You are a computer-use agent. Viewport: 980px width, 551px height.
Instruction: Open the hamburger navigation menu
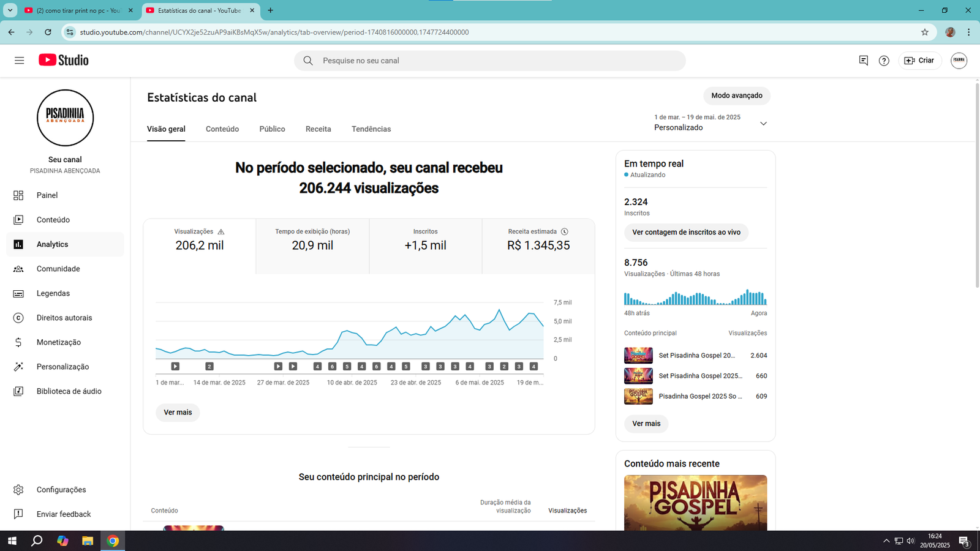tap(19, 61)
